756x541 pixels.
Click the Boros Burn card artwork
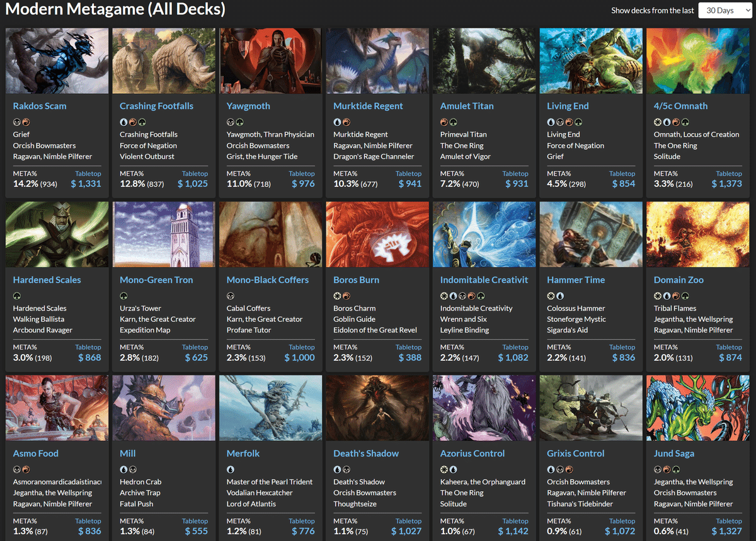pyautogui.click(x=377, y=234)
